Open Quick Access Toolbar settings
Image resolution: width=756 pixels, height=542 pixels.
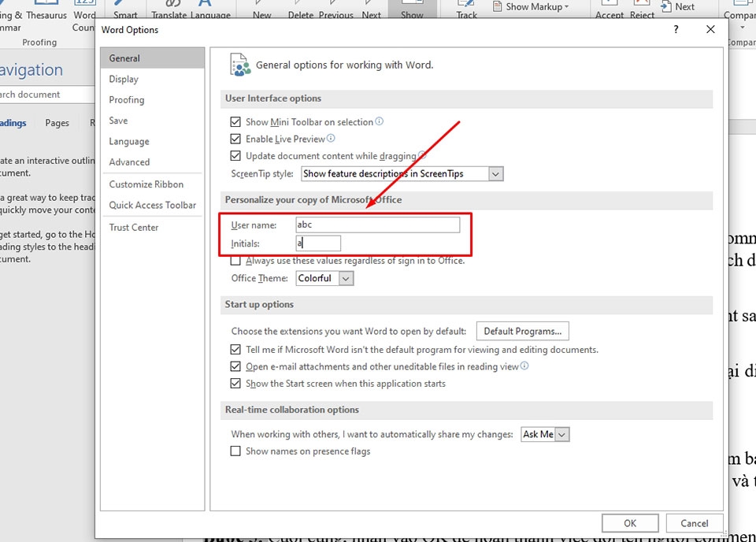(x=152, y=205)
